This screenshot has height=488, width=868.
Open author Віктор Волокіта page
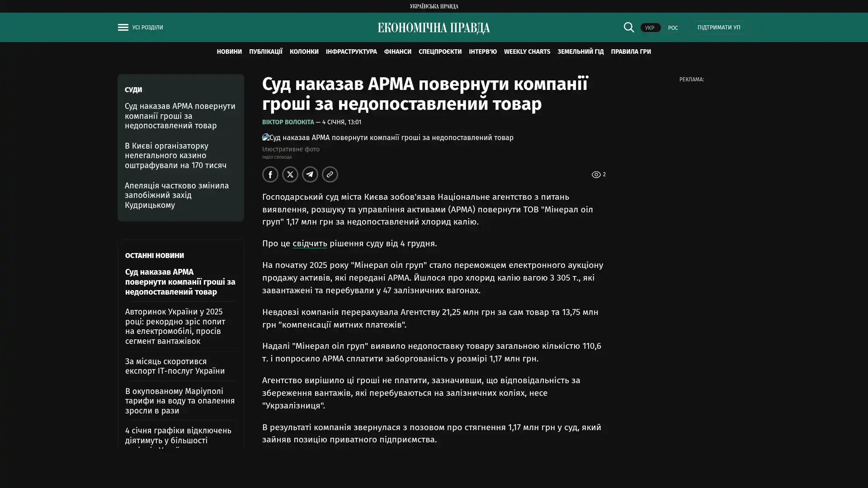[x=288, y=122]
